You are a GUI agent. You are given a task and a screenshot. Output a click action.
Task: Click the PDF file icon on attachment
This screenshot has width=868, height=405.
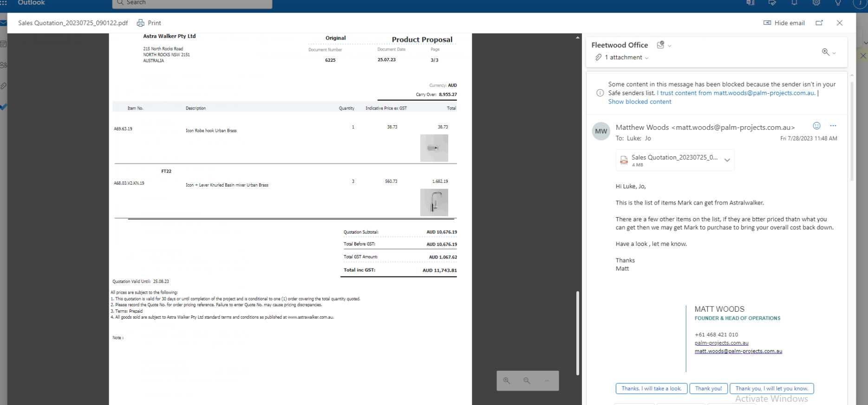(x=624, y=160)
